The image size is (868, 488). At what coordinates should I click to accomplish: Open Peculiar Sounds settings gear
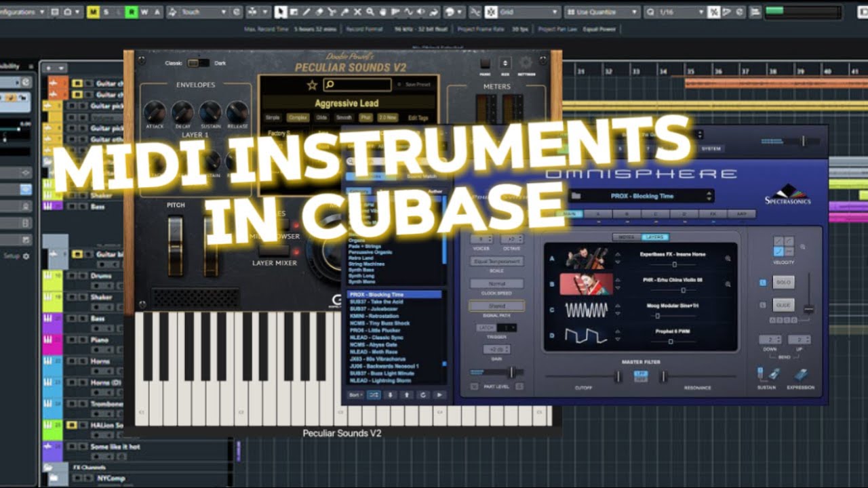pos(526,62)
